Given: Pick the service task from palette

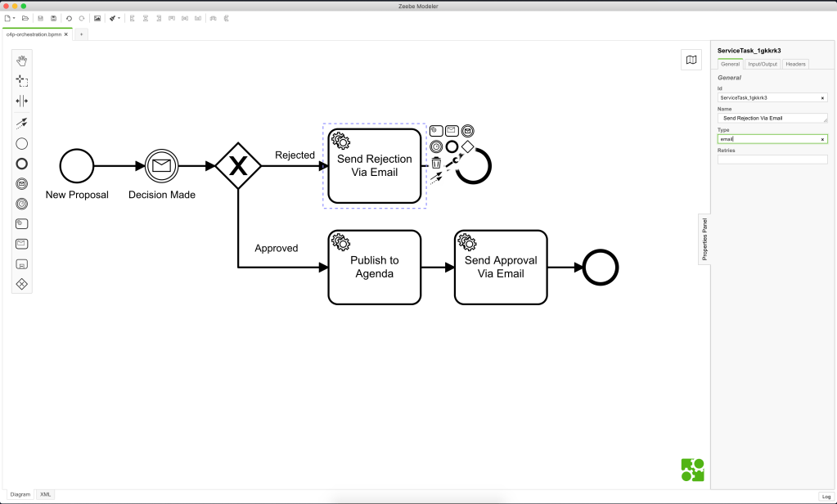Looking at the screenshot, I should click(x=21, y=223).
